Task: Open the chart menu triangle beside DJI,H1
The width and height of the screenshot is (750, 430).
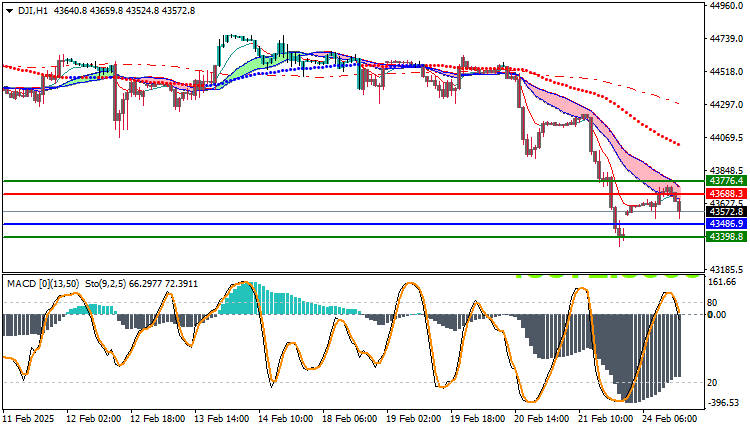Action: pos(9,11)
